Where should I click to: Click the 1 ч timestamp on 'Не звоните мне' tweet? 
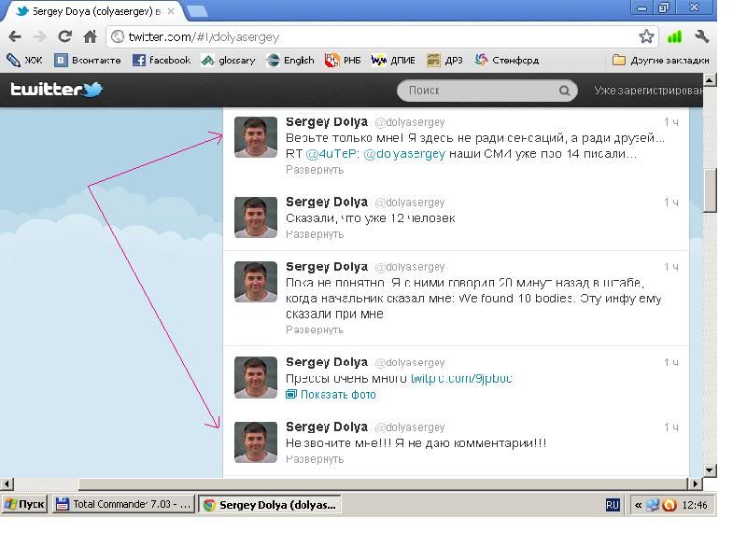671,427
